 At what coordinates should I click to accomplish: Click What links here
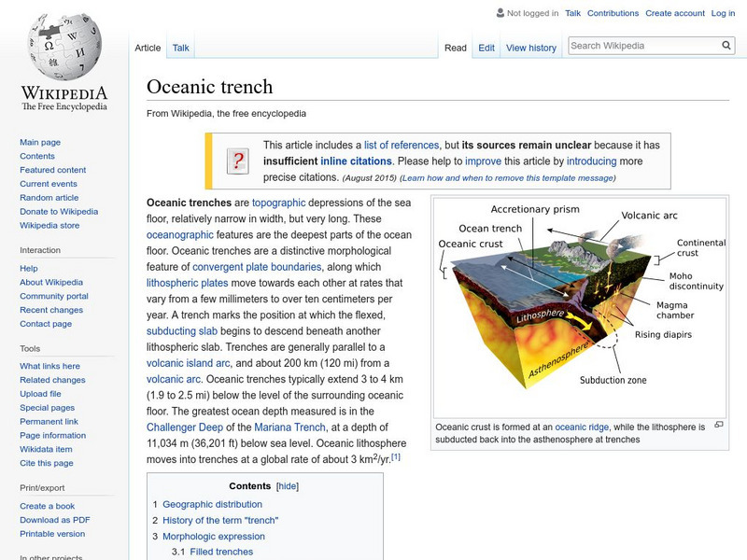[x=49, y=366]
